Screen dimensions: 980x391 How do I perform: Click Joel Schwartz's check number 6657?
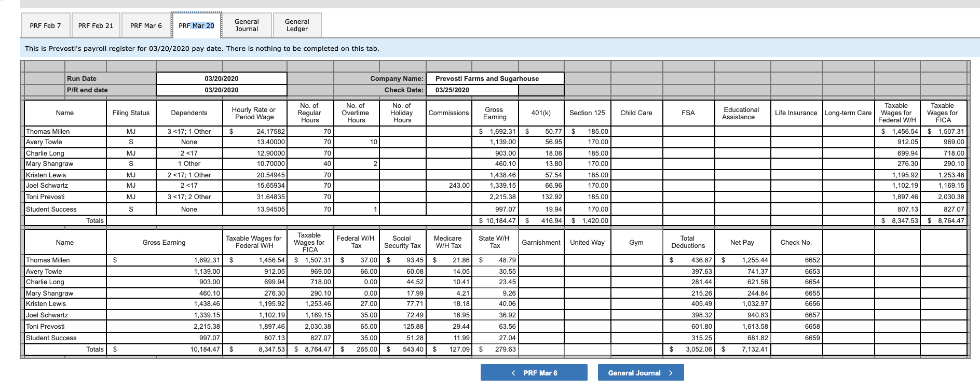[796, 315]
